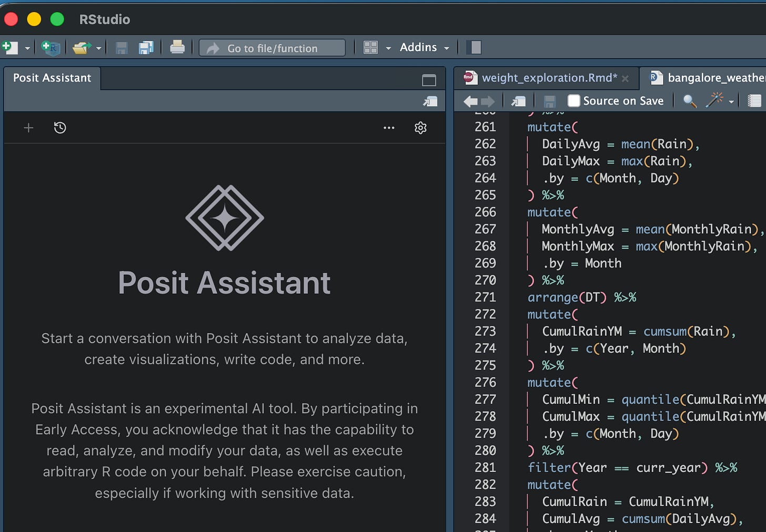766x532 pixels.
Task: Click the macOS yellow minimize button
Action: pyautogui.click(x=34, y=19)
